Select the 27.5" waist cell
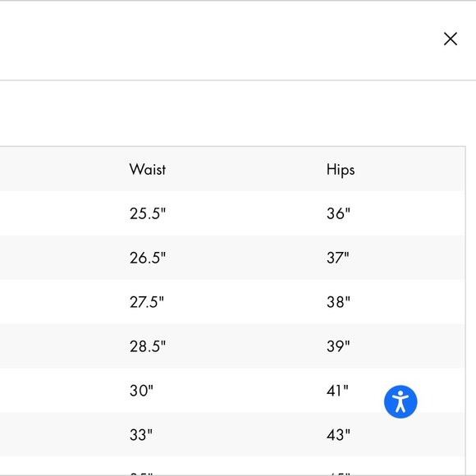Screen dimensions: 476x476 pyautogui.click(x=147, y=302)
